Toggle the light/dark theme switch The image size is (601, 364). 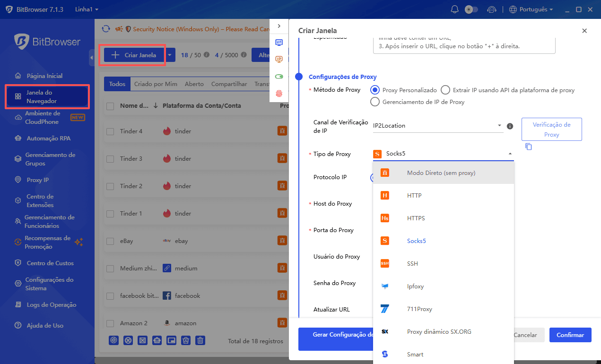[x=471, y=9]
